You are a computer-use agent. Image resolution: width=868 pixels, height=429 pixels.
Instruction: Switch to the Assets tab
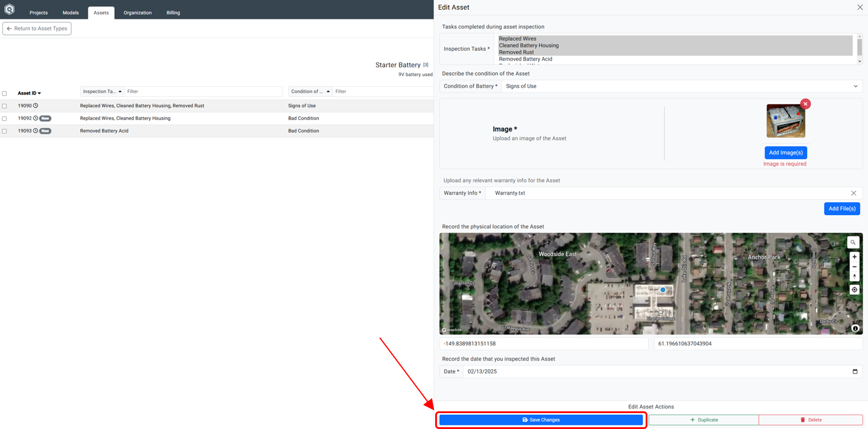pyautogui.click(x=101, y=12)
